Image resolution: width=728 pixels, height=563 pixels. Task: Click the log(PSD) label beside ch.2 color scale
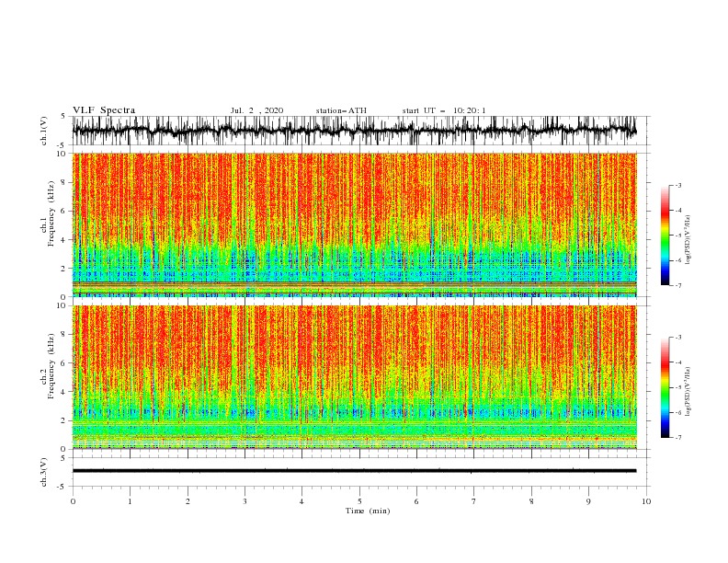point(688,392)
